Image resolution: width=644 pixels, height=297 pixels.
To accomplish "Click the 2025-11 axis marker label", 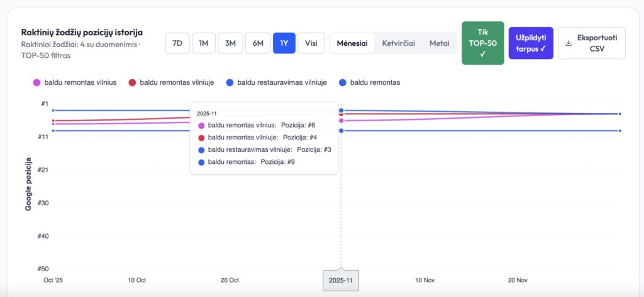I will coord(341,281).
